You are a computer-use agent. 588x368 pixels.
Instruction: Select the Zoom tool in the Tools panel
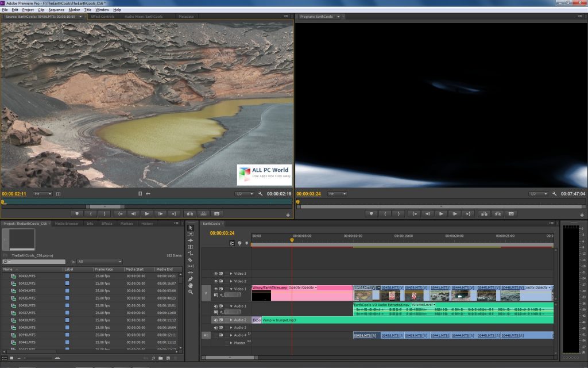[191, 292]
